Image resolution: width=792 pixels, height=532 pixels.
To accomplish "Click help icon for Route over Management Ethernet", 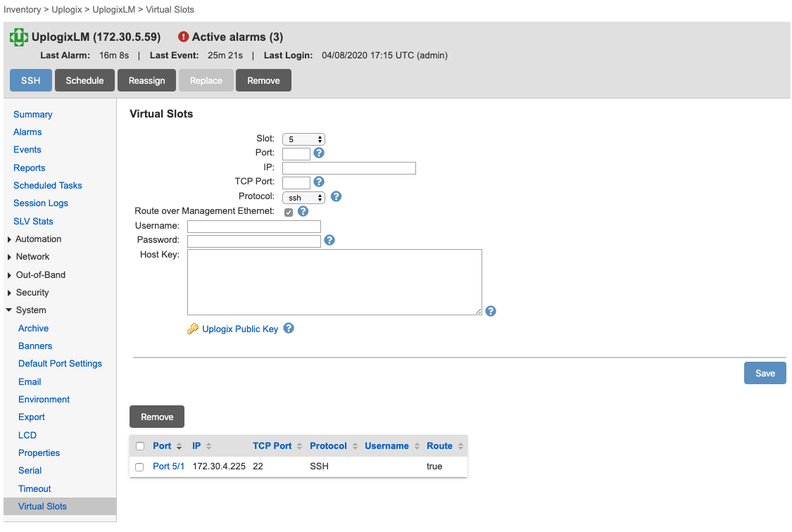I will [x=303, y=211].
